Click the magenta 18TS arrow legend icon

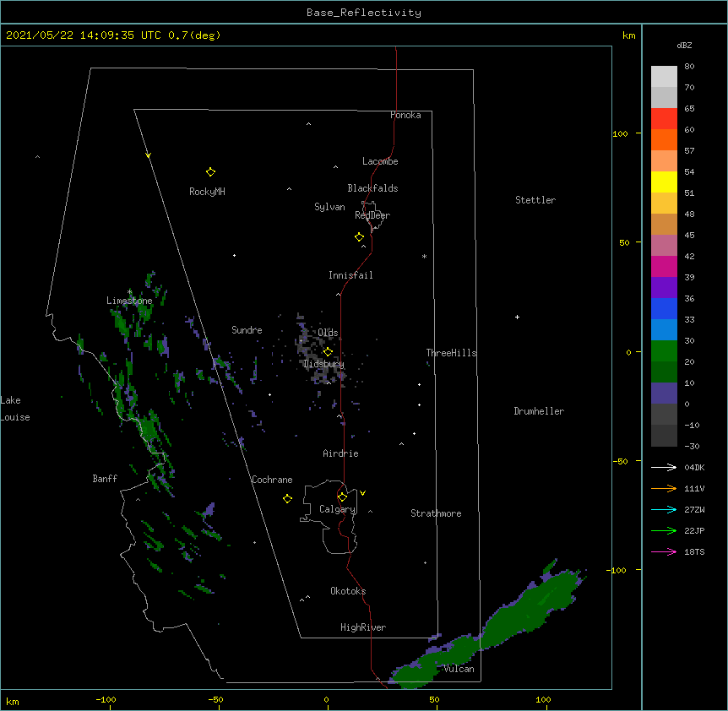664,551
